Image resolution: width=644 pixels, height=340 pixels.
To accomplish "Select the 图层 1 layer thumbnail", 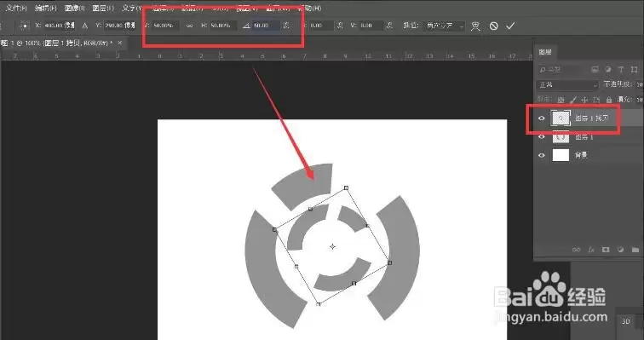I will (x=561, y=136).
